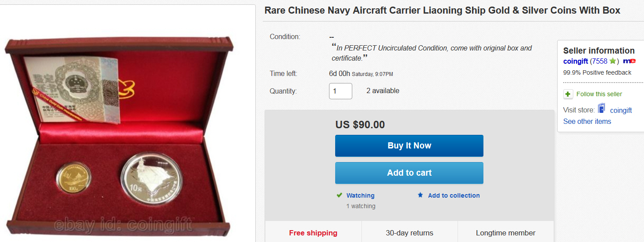644x242 pixels.
Task: Open the coingift seller profile link
Action: click(x=576, y=61)
